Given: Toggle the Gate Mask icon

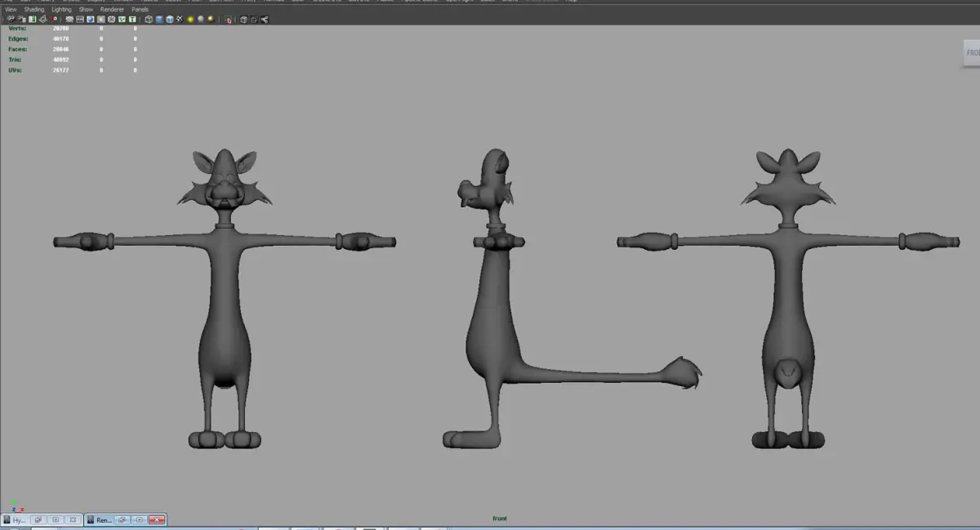Looking at the screenshot, I should (100, 20).
